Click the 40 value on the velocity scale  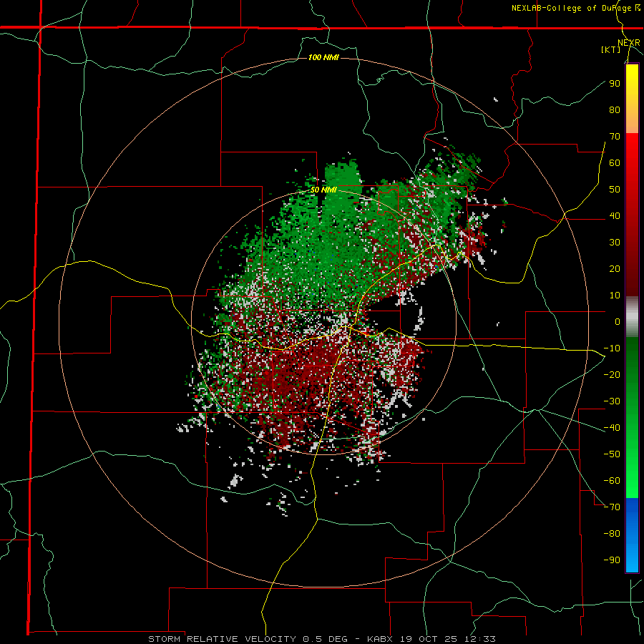pyautogui.click(x=615, y=215)
